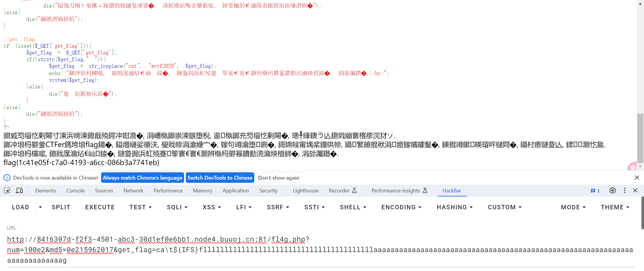Click the flag{1c41e05f-c7a0-4193-a6cc-086b3a7741eb} text
This screenshot has width=644, height=271.
[x=82, y=162]
